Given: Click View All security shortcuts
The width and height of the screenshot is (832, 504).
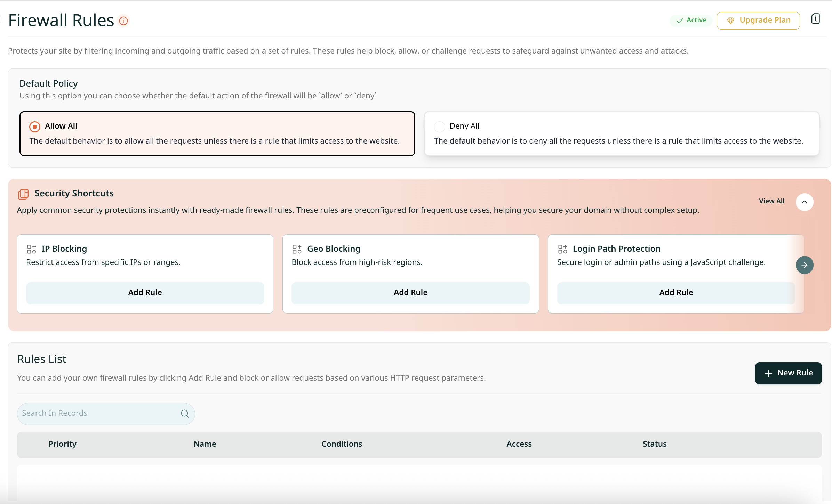Looking at the screenshot, I should (771, 201).
